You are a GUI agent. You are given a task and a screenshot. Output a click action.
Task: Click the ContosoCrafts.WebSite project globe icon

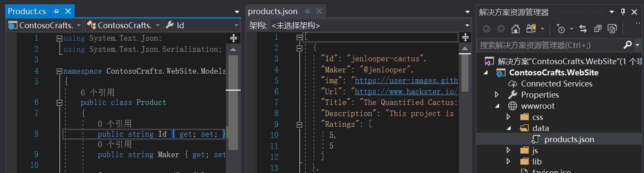pos(501,73)
